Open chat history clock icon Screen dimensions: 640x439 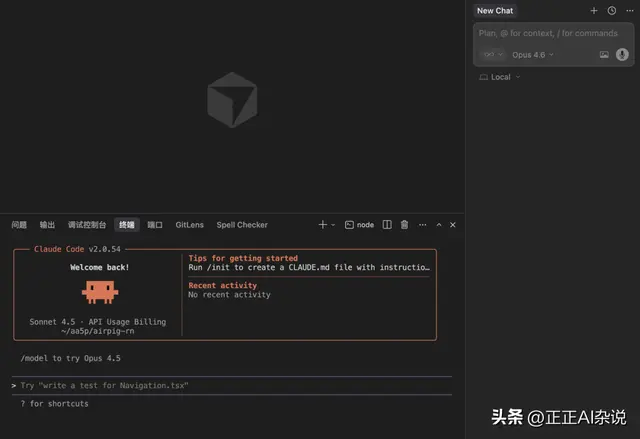[x=611, y=11]
